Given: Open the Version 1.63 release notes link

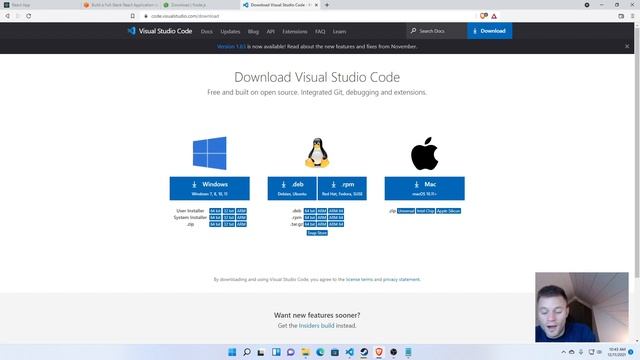Looking at the screenshot, I should pyautogui.click(x=231, y=47).
